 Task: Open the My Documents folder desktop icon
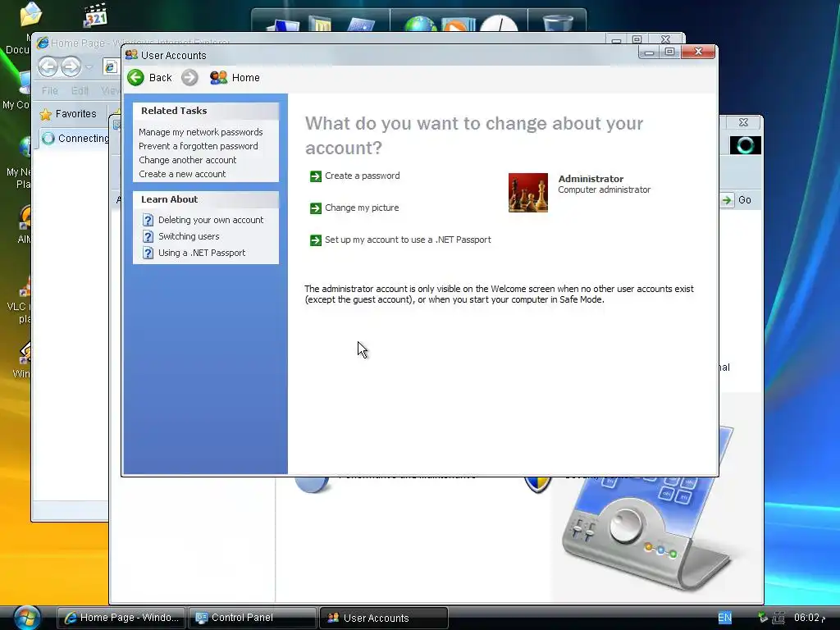click(30, 14)
